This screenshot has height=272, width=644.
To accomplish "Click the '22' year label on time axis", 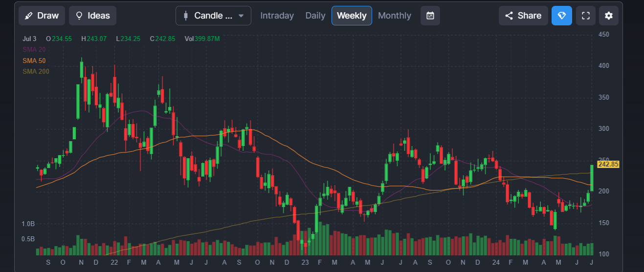I will tap(114, 262).
